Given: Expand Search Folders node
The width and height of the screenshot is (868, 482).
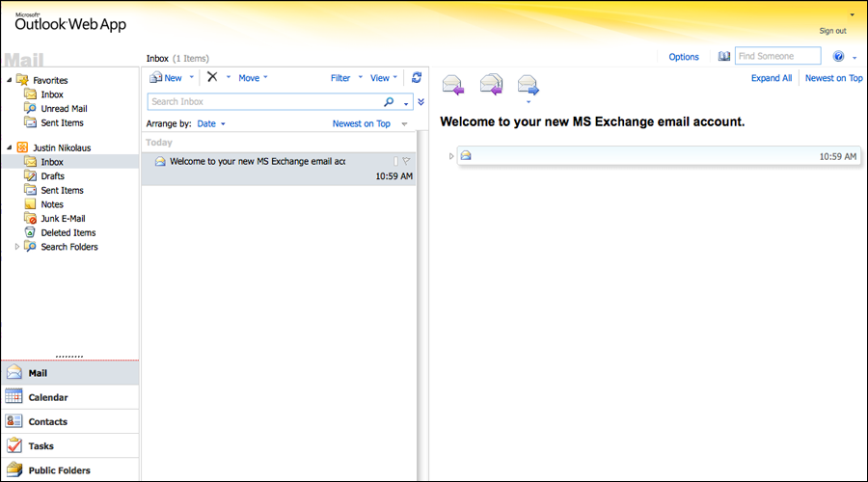Looking at the screenshot, I should 17,247.
